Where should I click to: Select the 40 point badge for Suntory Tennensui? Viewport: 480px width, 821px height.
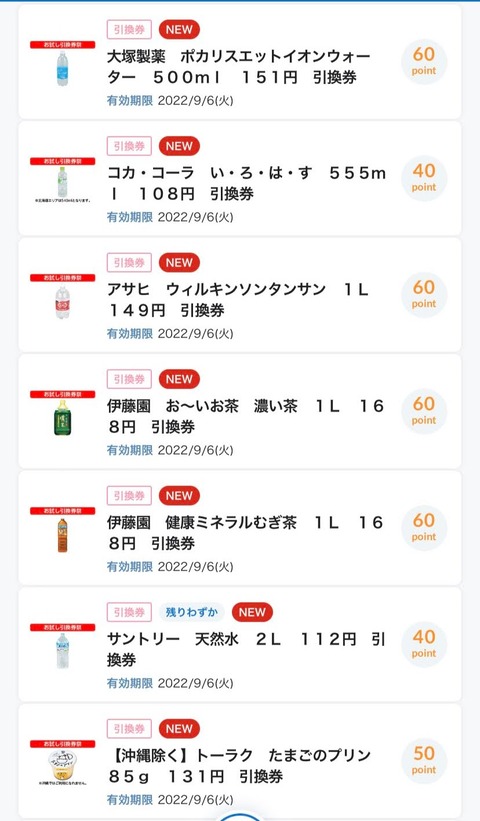pyautogui.click(x=423, y=644)
